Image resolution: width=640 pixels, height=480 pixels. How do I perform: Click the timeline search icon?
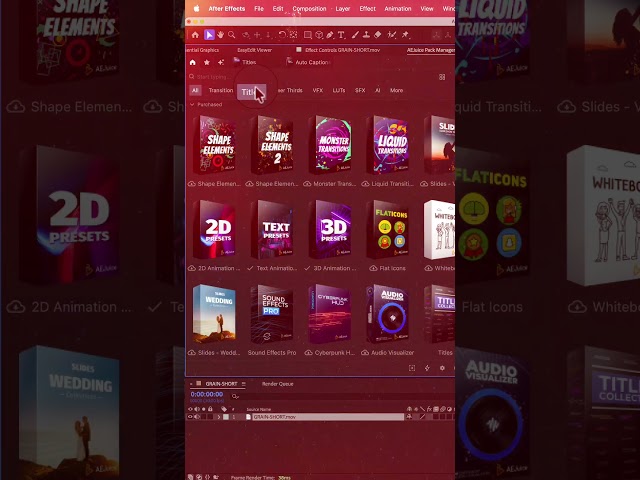coord(235,396)
